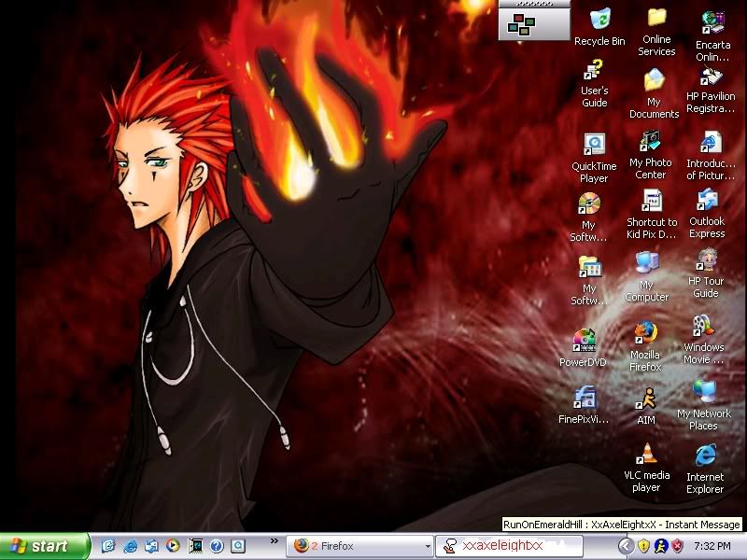Open the Windows Movie Maker shortcut
This screenshot has height=560, width=747.
(x=704, y=340)
